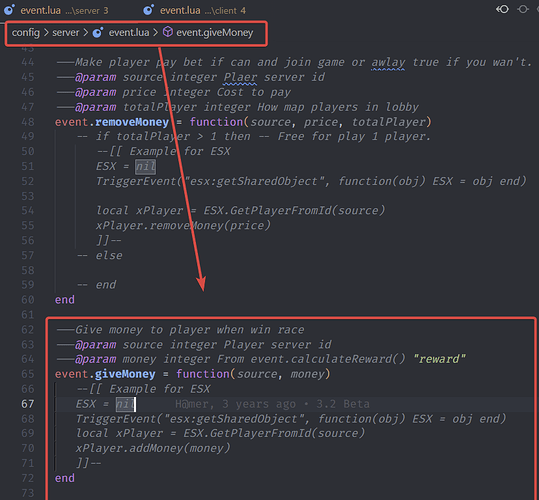Click Lua file icon on server tab
This screenshot has height=500, width=539.
9,10
